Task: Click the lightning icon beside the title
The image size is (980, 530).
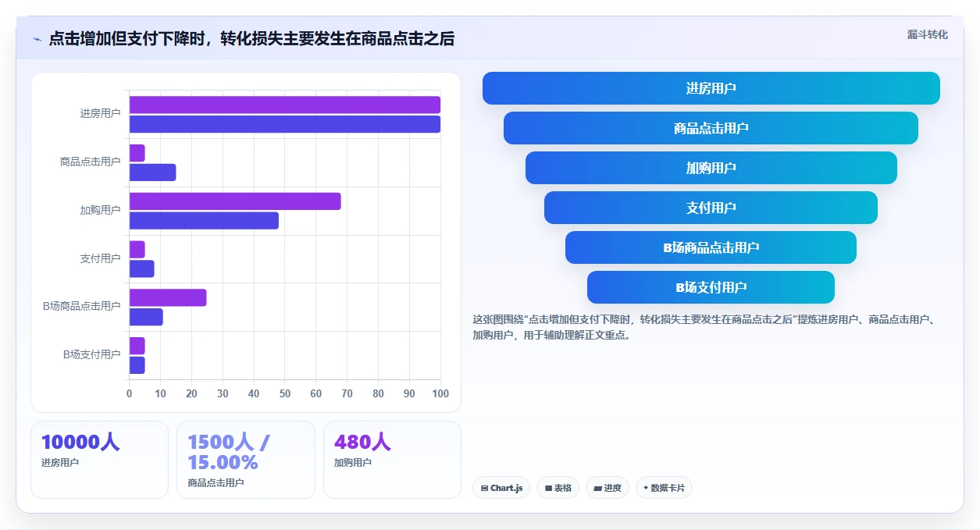Action: [x=37, y=39]
